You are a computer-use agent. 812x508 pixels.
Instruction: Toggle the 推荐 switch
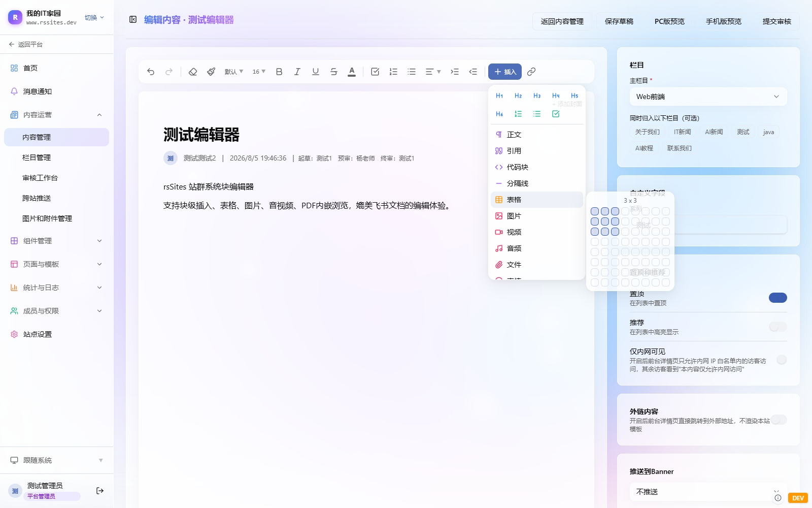778,327
